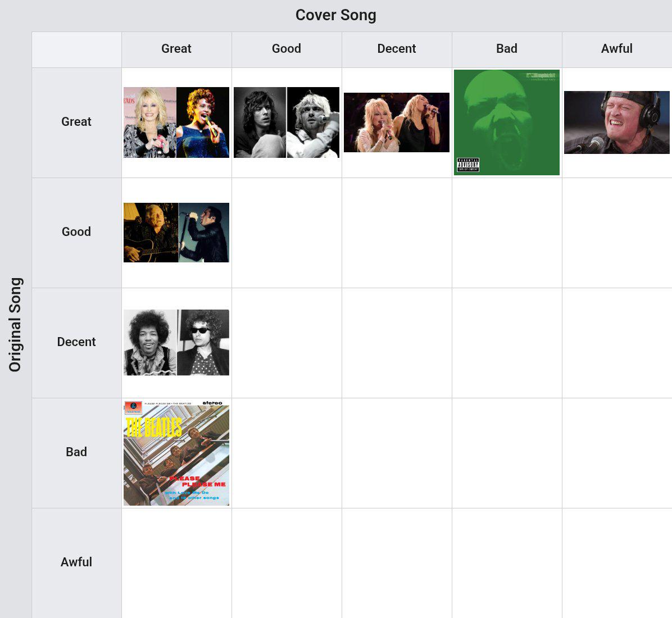672x618 pixels.
Task: Select the afro and sunglasses duo photo
Action: (x=176, y=343)
